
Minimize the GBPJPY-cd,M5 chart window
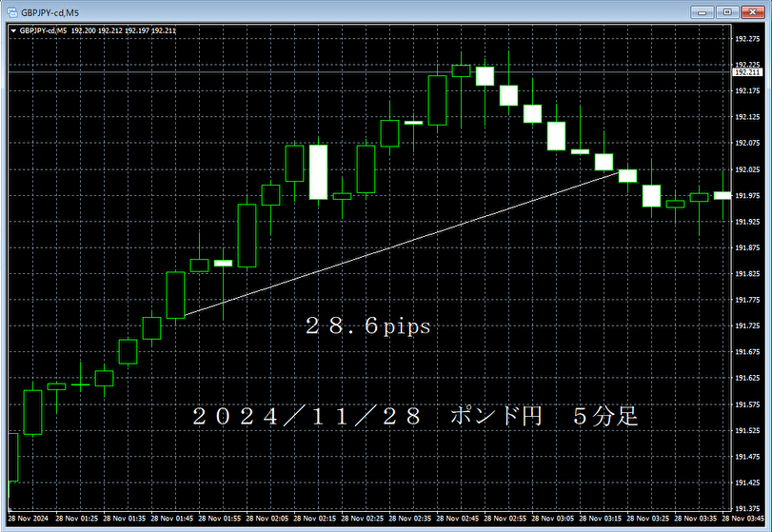(703, 12)
